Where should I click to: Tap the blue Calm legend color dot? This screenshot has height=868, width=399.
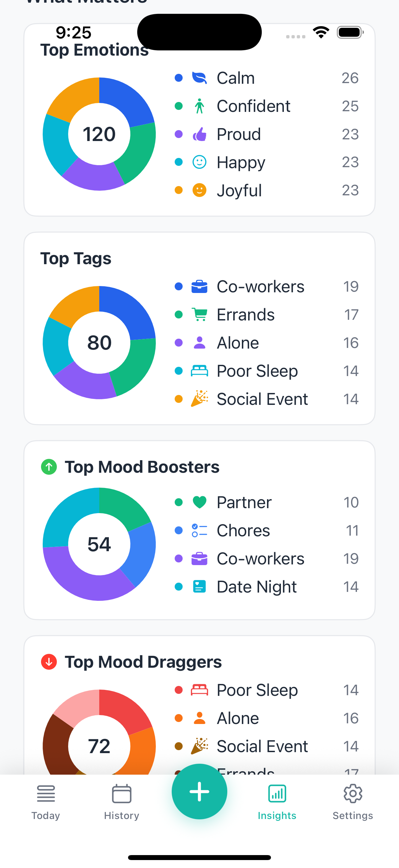[x=179, y=78]
